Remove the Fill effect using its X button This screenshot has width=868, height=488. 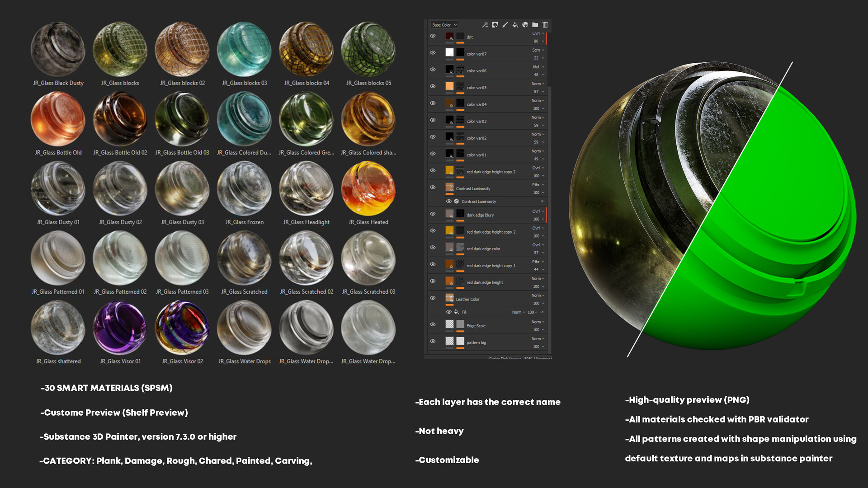click(542, 312)
